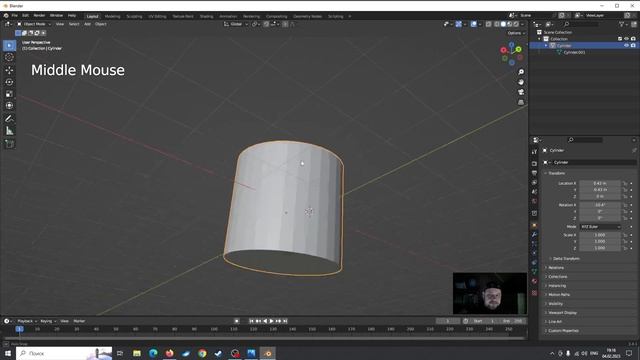Open the timeline Marker menu
The image size is (640, 360).
coord(79,321)
